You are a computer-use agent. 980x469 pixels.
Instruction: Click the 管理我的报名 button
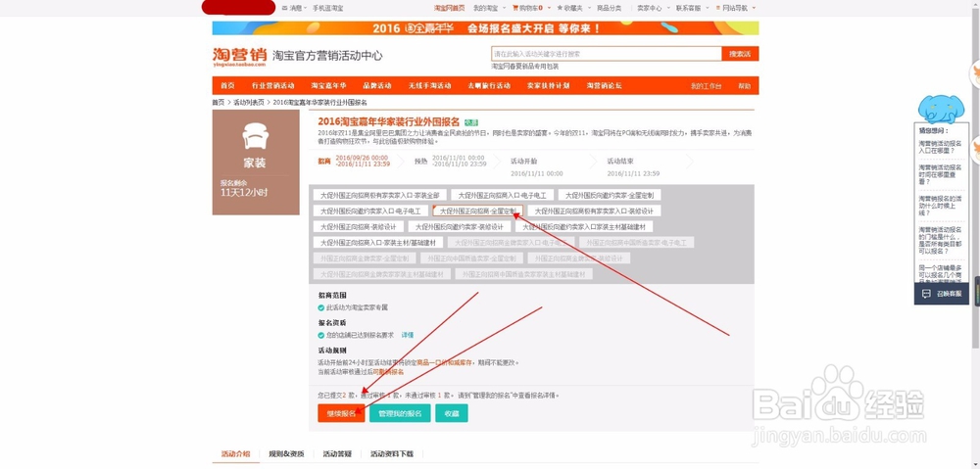click(400, 413)
